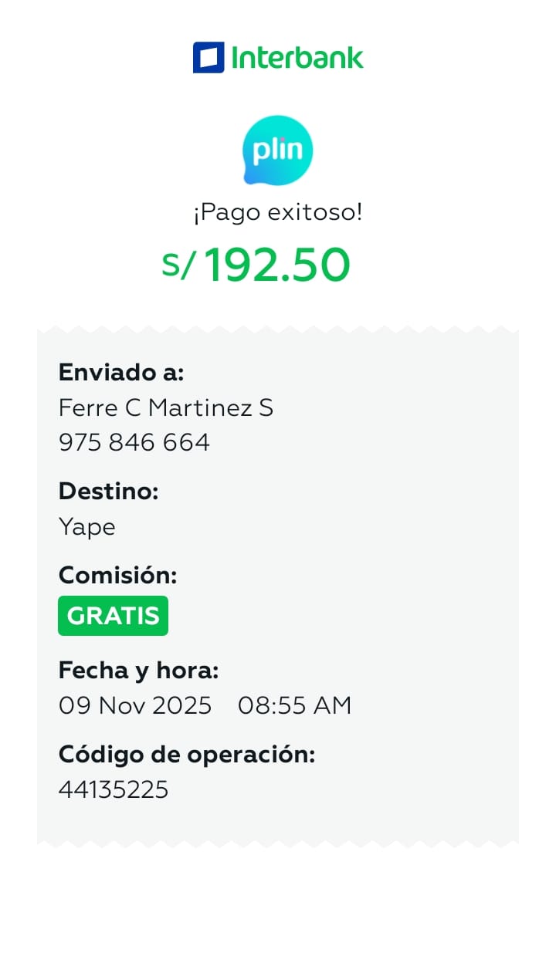The width and height of the screenshot is (556, 980).
Task: Click the Destino: label
Action: click(108, 491)
